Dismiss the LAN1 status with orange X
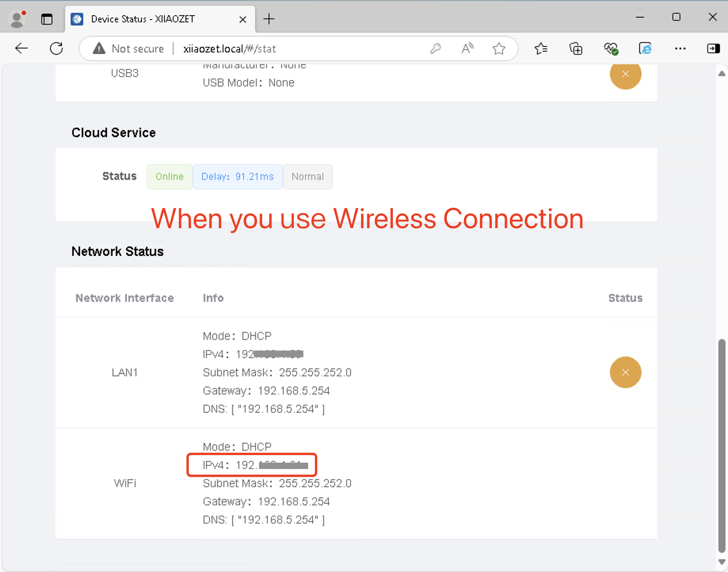 coord(626,372)
